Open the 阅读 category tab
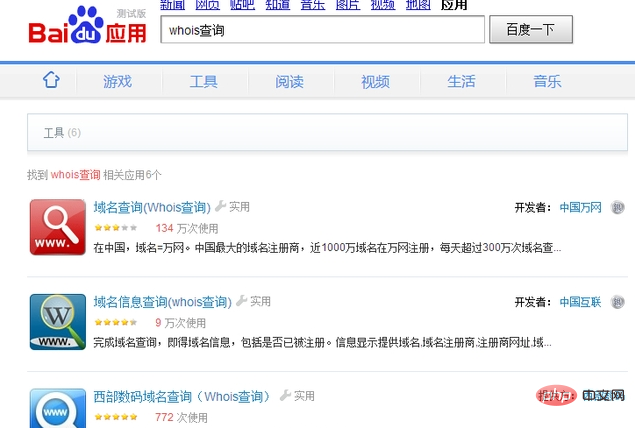 coord(290,81)
